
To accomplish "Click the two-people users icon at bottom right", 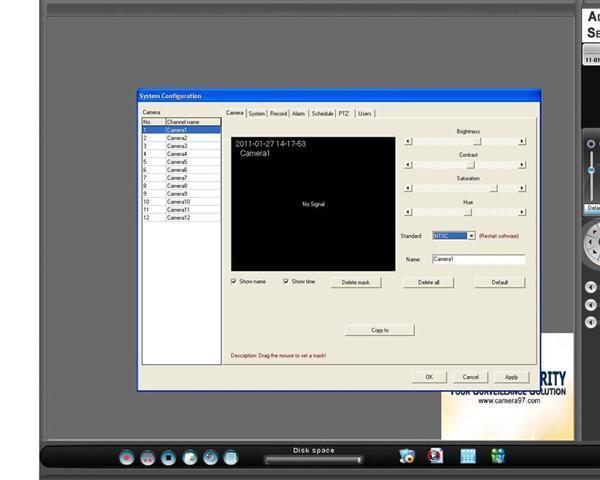I will pos(498,456).
